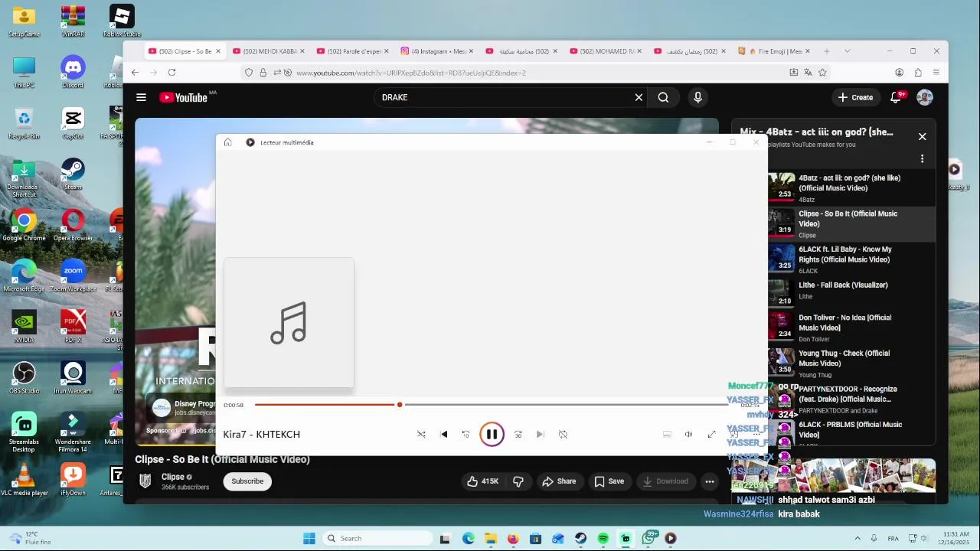
Task: Open the Clipse channel avatar
Action: (x=145, y=481)
